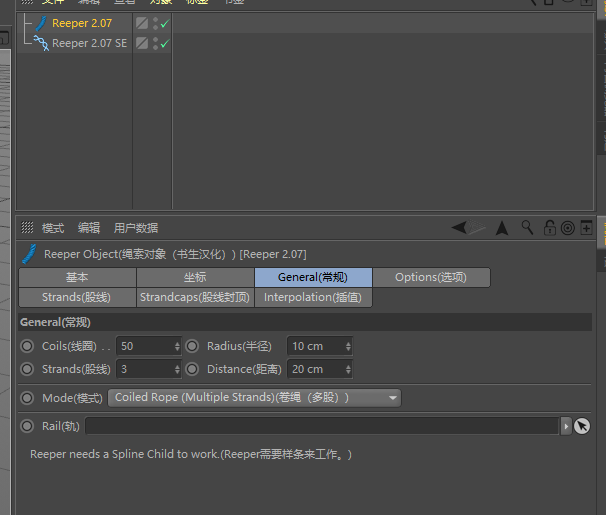Image resolution: width=606 pixels, height=515 pixels.
Task: Toggle layer swatch for Reeper 2.07 row
Action: pos(142,23)
